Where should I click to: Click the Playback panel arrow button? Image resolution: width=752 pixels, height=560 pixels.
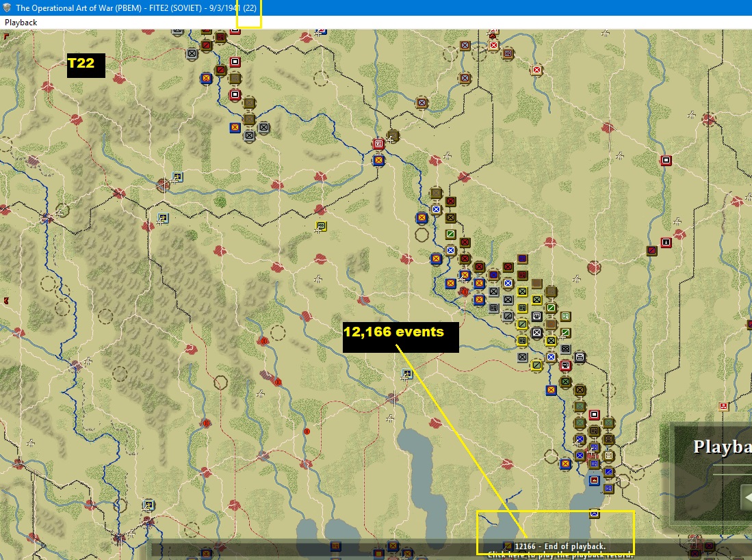pyautogui.click(x=747, y=498)
